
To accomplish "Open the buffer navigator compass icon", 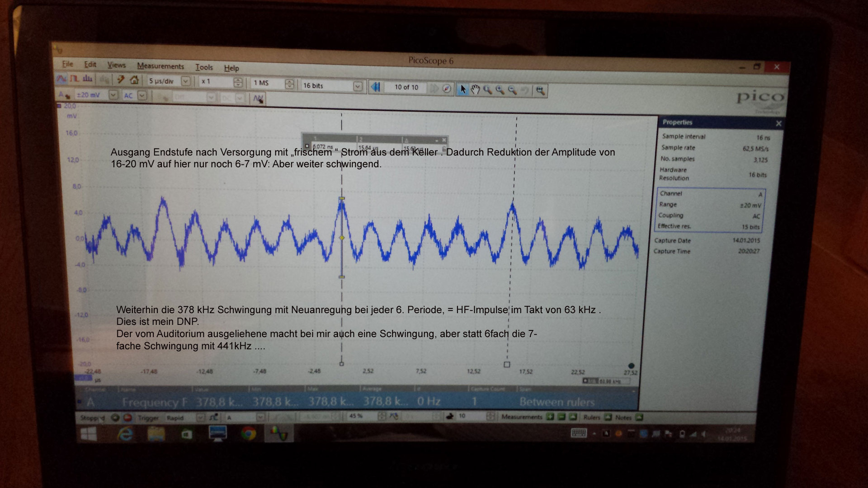I will coord(447,89).
